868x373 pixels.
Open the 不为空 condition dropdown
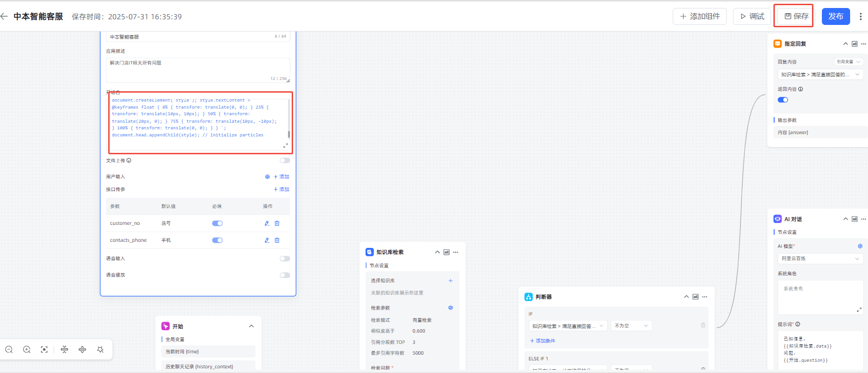[631, 326]
